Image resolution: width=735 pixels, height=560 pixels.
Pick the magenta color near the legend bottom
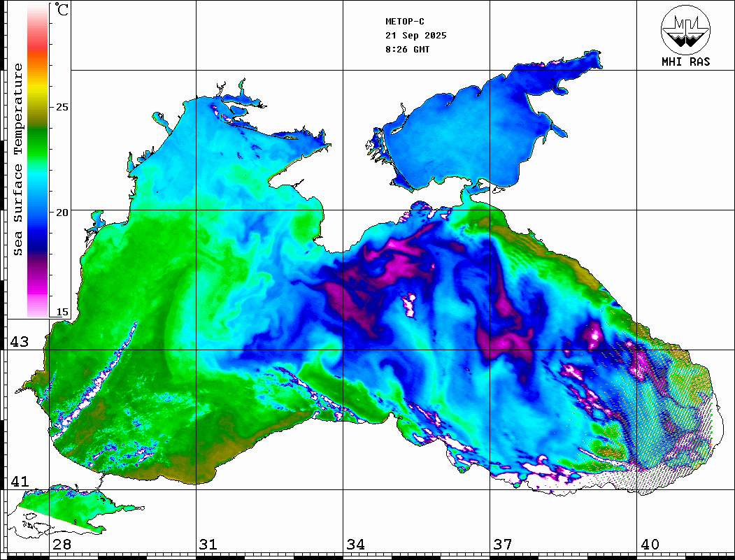(38, 294)
